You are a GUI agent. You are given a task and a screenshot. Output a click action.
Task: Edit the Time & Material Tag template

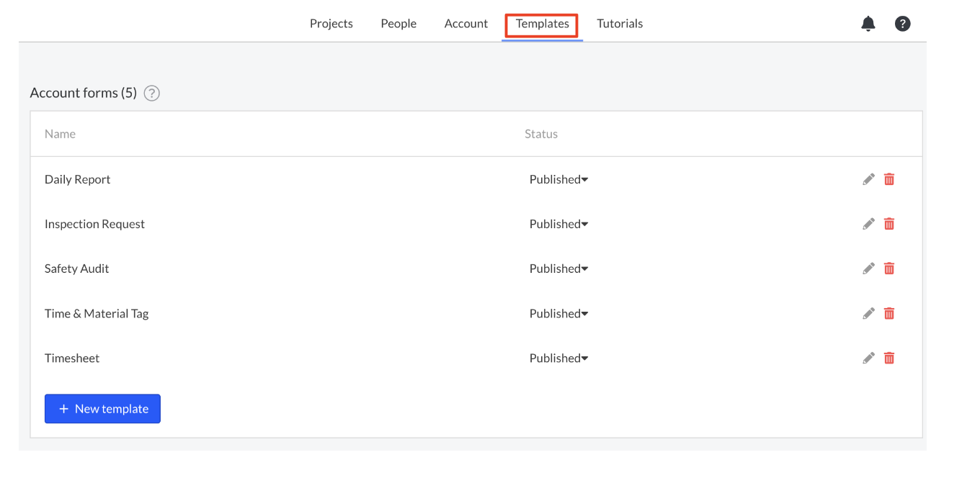point(868,313)
